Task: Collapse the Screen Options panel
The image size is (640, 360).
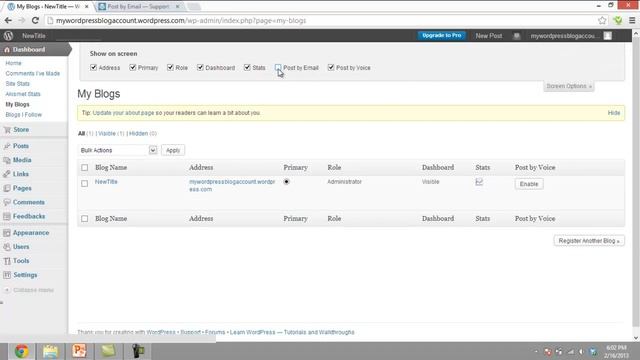Action: 569,87
